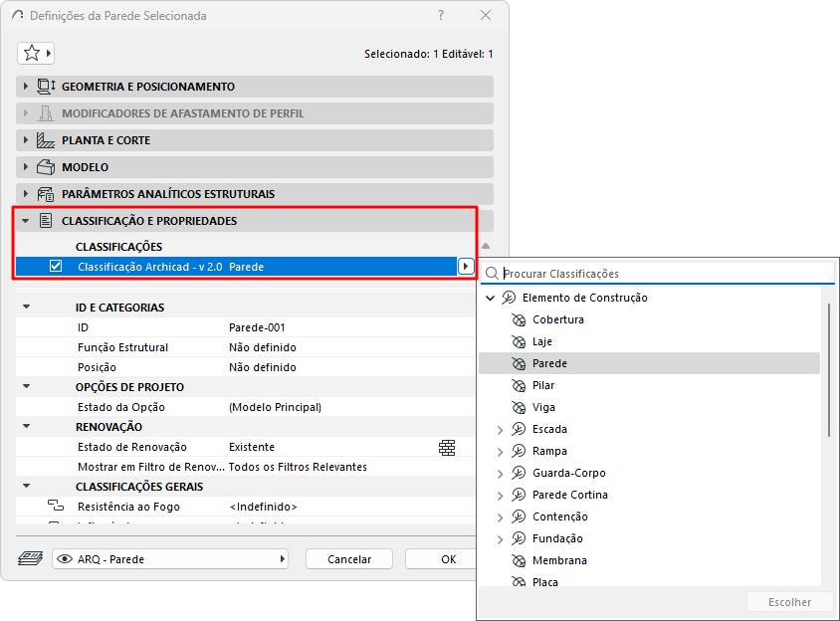Toggle the eye icon in layer selector
The width and height of the screenshot is (840, 621).
[x=65, y=559]
